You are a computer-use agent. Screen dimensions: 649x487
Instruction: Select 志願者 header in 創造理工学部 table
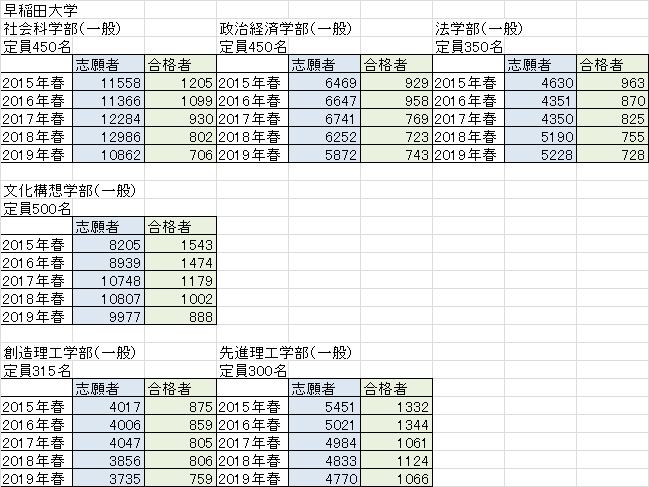coord(108,389)
